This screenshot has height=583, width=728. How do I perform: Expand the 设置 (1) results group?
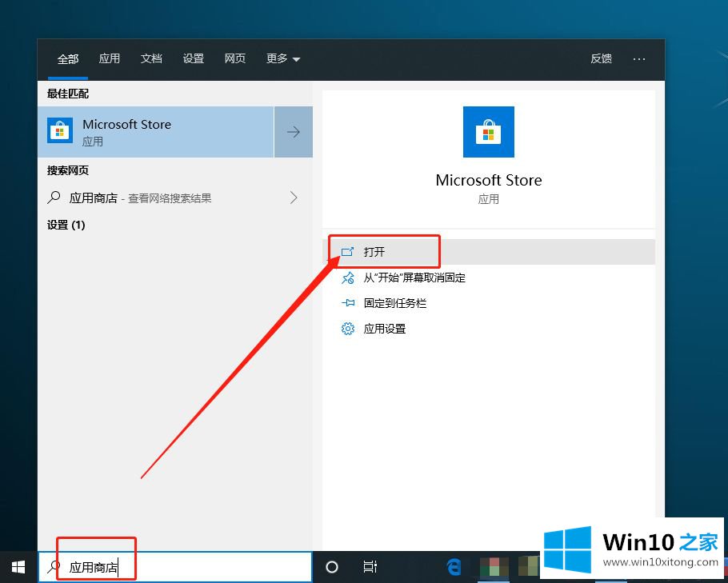pos(66,226)
